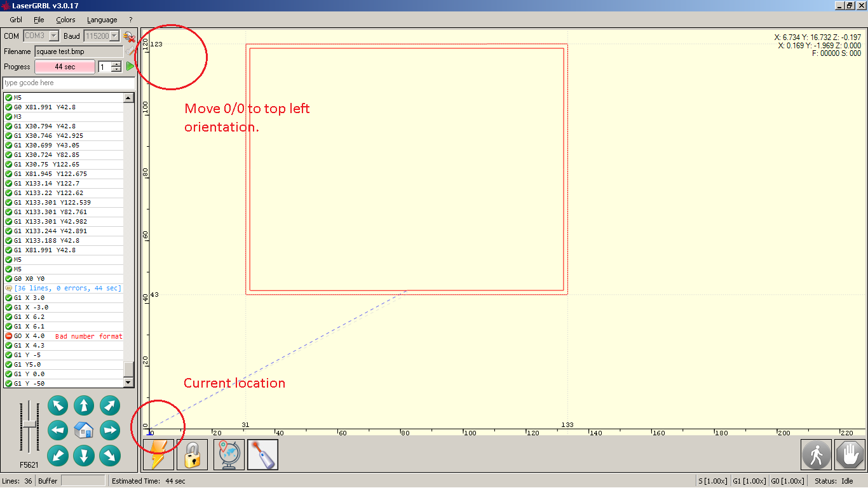Expand the COM port dropdown
The height and width of the screenshot is (488, 868).
(53, 36)
